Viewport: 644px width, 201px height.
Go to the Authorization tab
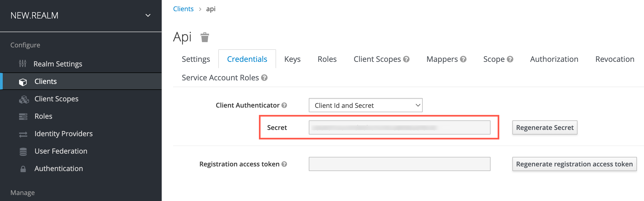pos(554,59)
